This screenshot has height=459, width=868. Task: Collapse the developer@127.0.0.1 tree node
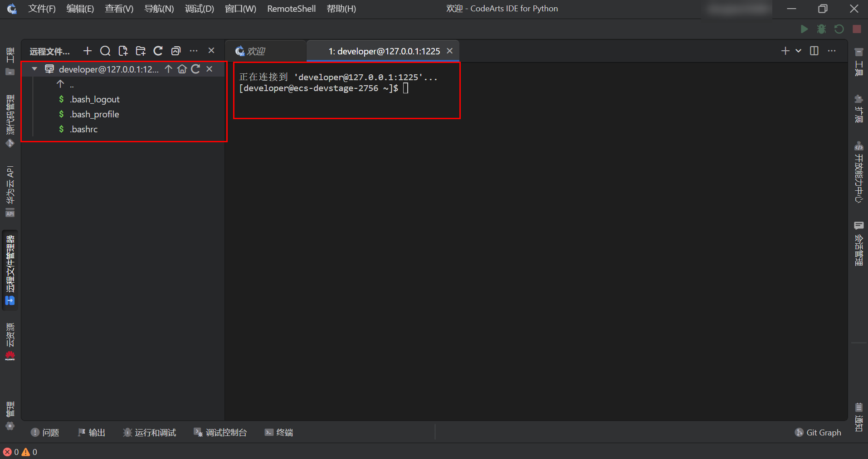pyautogui.click(x=34, y=69)
